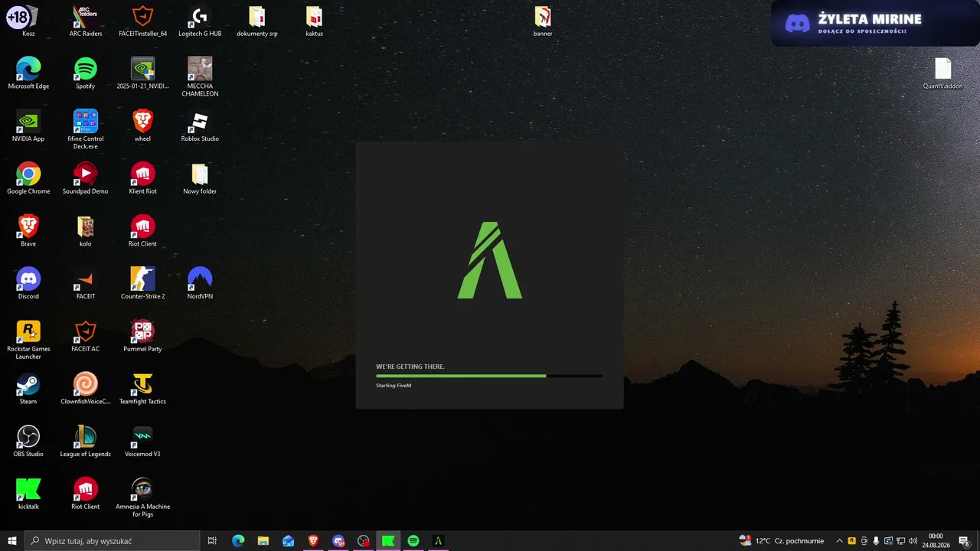The height and width of the screenshot is (551, 980).
Task: Open the NVIDIA App desktop shortcut
Action: click(x=28, y=126)
